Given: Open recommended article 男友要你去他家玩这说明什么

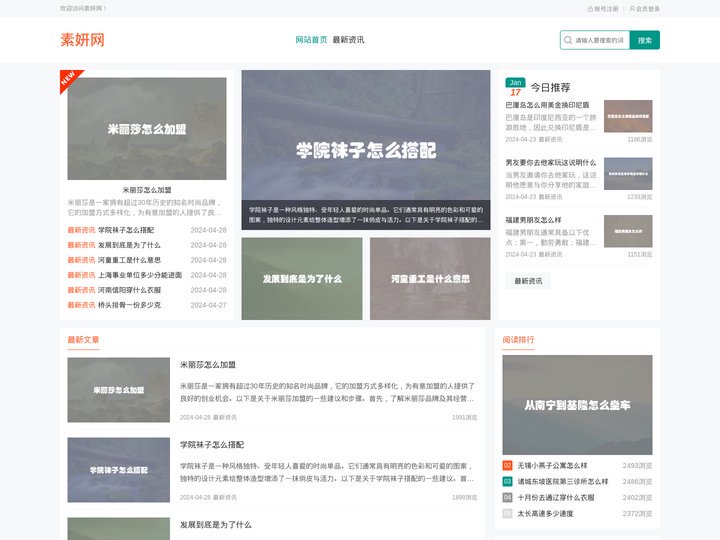Looking at the screenshot, I should (x=551, y=163).
